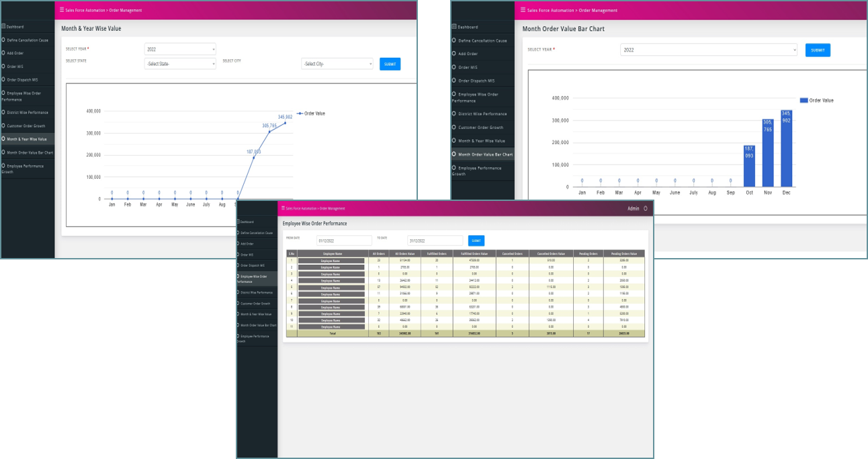Click hamburger menu icon in Bar Chart window

[x=524, y=10]
